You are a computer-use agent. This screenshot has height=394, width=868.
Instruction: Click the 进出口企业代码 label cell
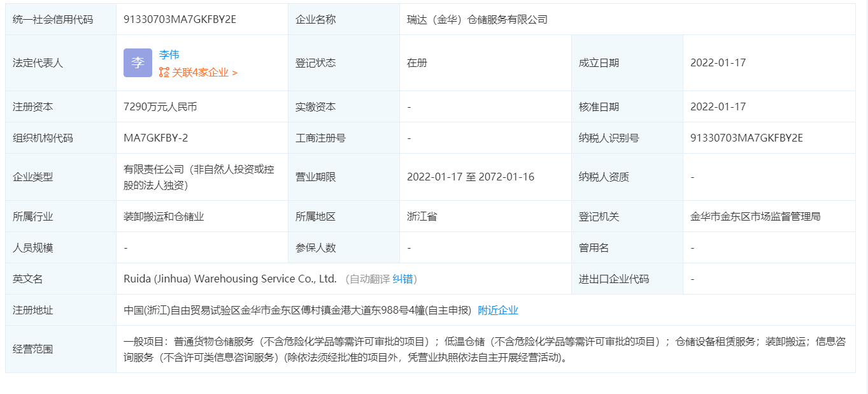627,279
